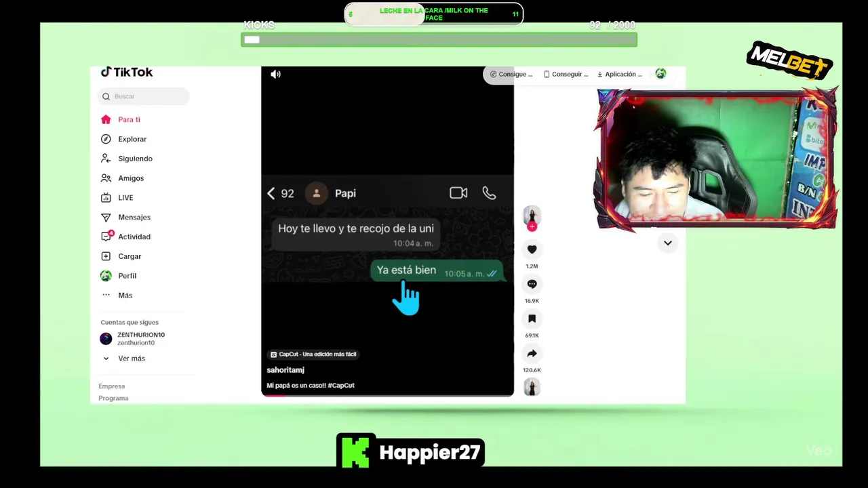Click the video progress bar at bottom
The image size is (868, 488).
pyautogui.click(x=387, y=394)
